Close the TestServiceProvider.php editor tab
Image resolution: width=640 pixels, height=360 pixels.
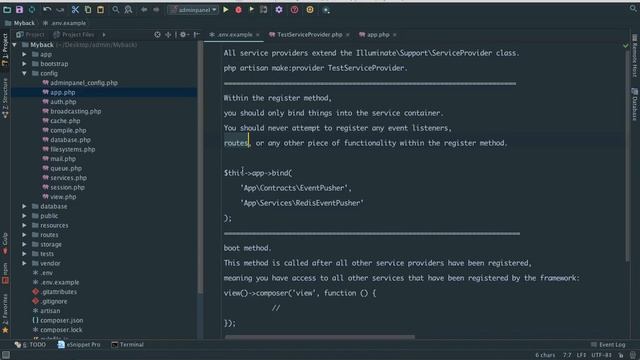(x=348, y=35)
